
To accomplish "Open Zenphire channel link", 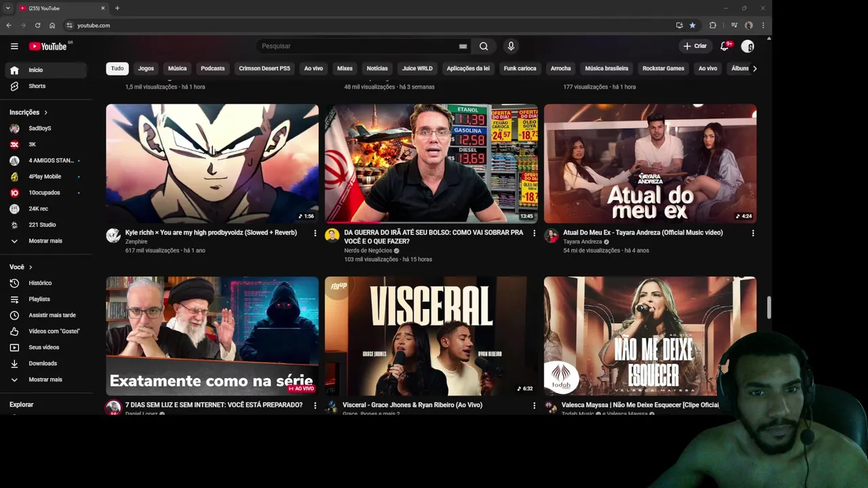I will (x=136, y=241).
